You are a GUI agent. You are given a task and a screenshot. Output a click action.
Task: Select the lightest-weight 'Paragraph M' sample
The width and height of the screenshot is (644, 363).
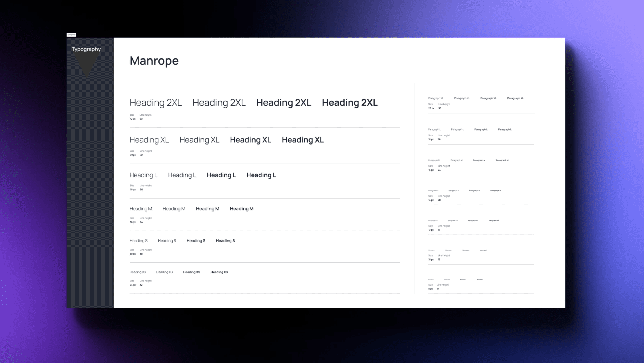tap(434, 160)
